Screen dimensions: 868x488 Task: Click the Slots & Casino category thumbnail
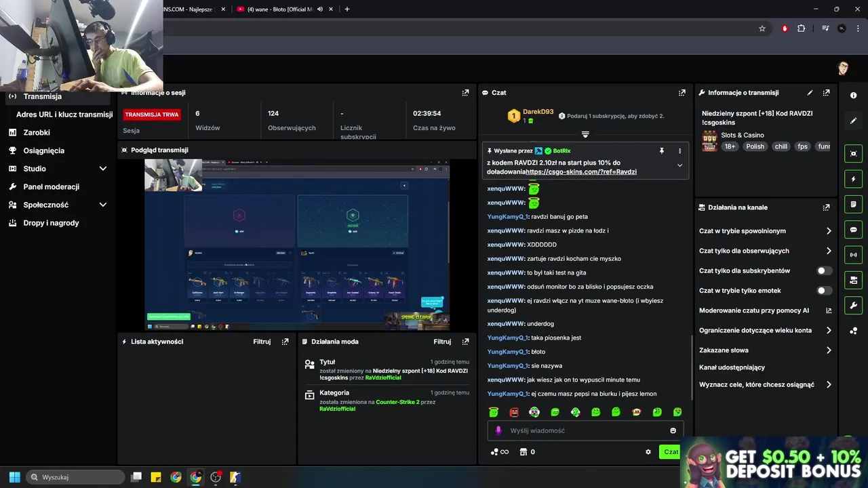709,142
